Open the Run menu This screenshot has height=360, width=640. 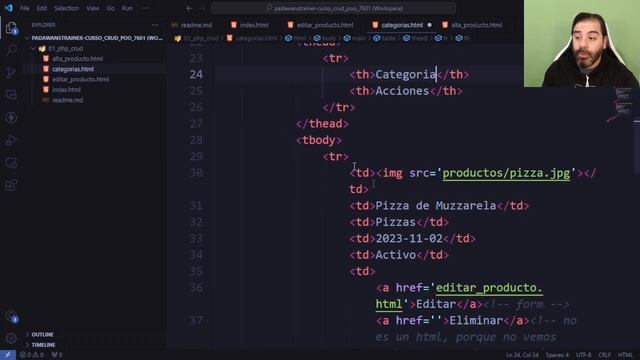pyautogui.click(x=127, y=8)
